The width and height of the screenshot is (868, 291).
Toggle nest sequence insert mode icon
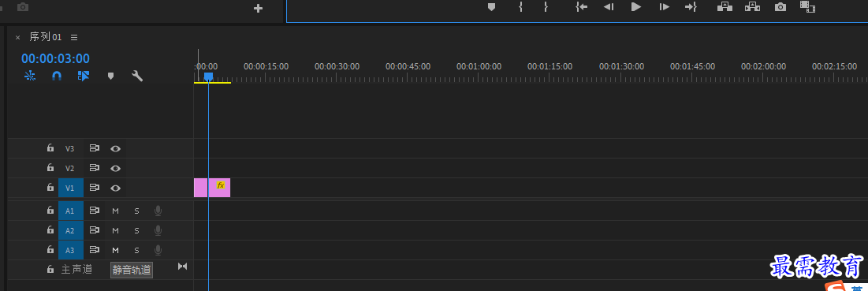point(30,76)
